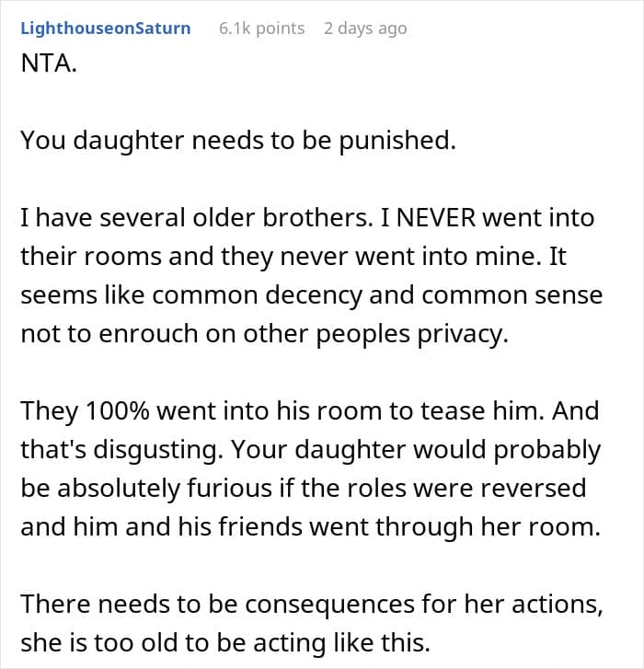
Task: Click the line beginning "I have several older brothers"
Action: coord(307,217)
